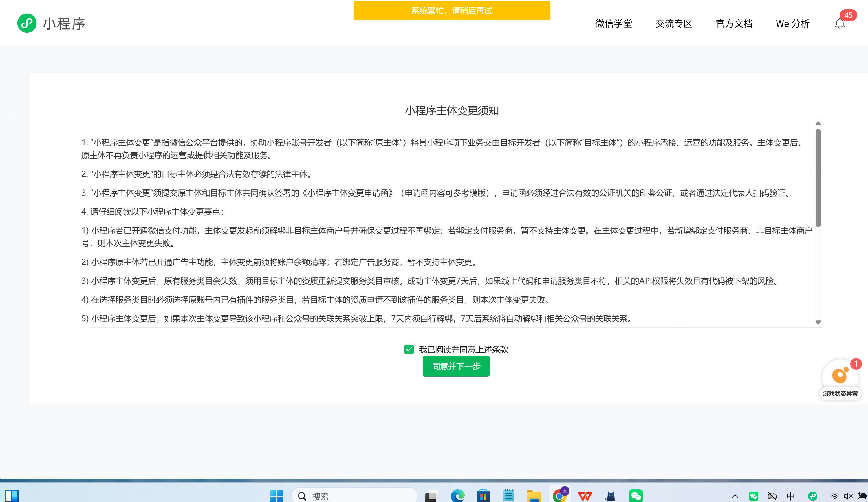Click the terms scrollbar thumb
Image resolution: width=868 pixels, height=502 pixels.
pos(818,177)
